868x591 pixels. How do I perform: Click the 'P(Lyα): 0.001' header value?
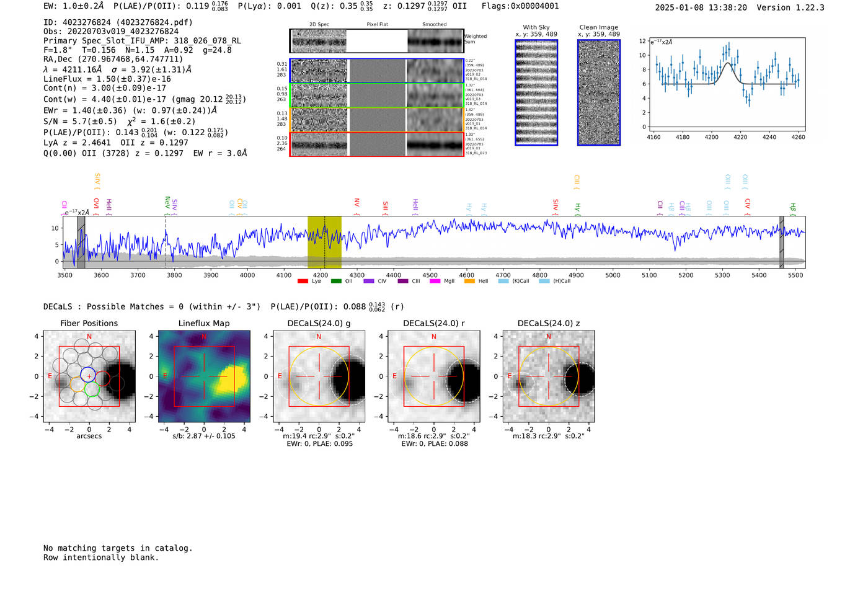[270, 6]
